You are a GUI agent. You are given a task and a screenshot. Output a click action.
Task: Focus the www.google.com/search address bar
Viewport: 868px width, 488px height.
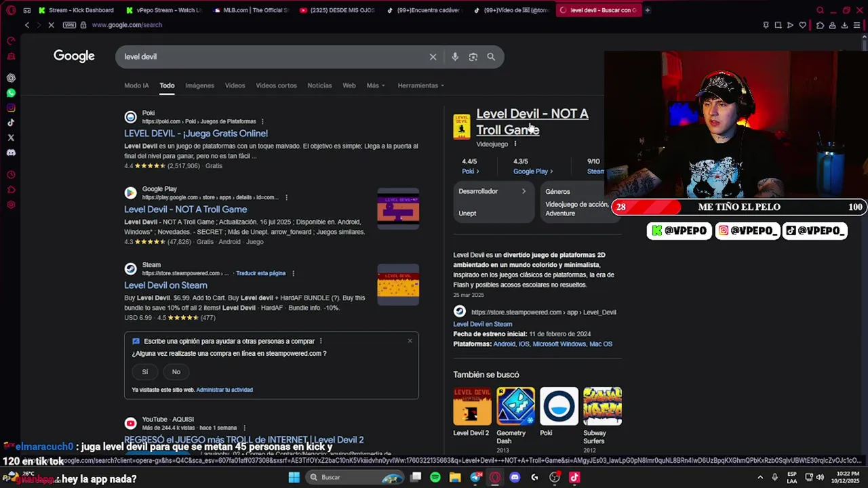(127, 25)
